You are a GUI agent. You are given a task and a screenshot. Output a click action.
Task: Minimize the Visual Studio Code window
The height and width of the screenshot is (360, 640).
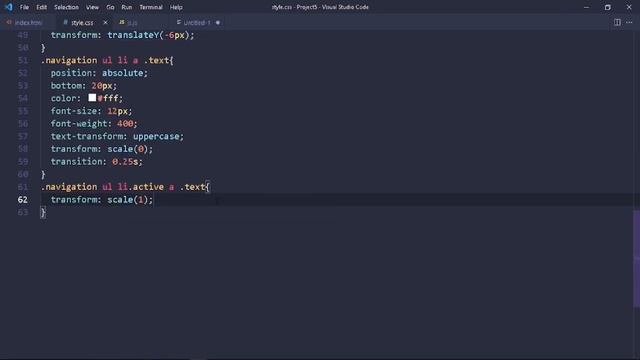coord(586,7)
